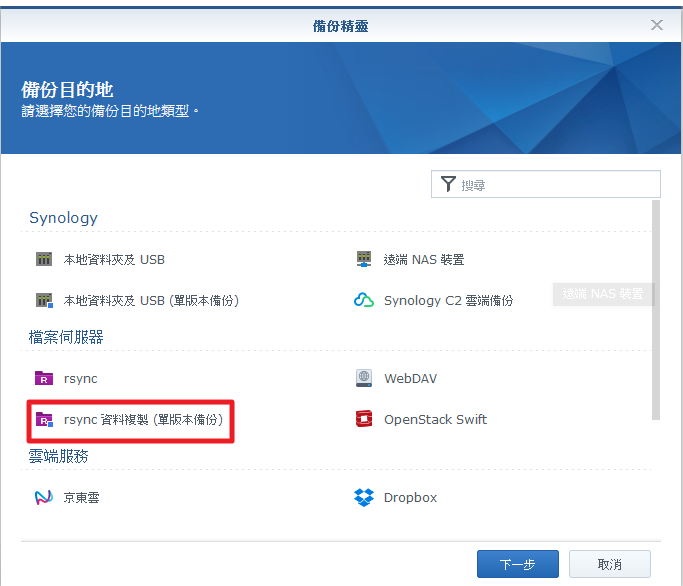Click the 雲端服務 section heading
Screen dimensions: 683x586
(59, 456)
